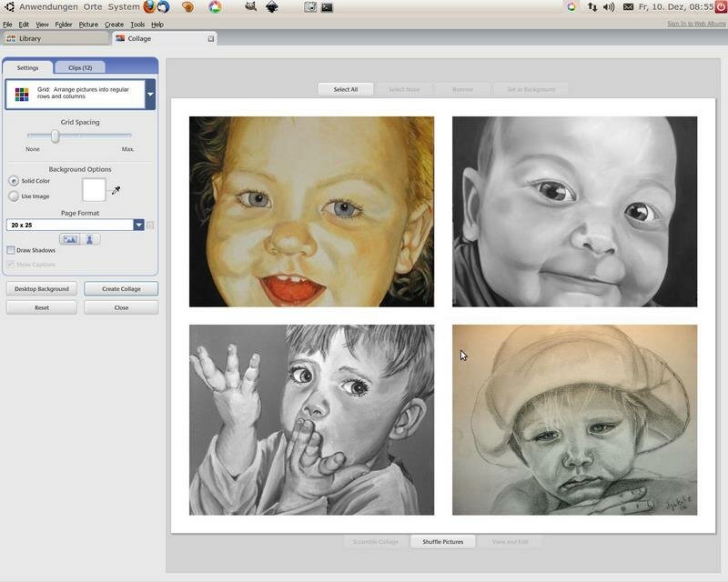728x582 pixels.
Task: Open the Picture menu
Action: pyautogui.click(x=88, y=25)
